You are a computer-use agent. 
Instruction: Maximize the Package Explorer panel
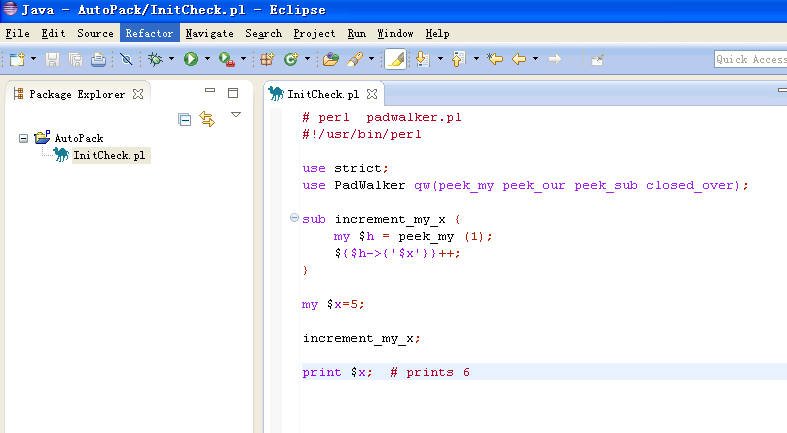(x=233, y=93)
